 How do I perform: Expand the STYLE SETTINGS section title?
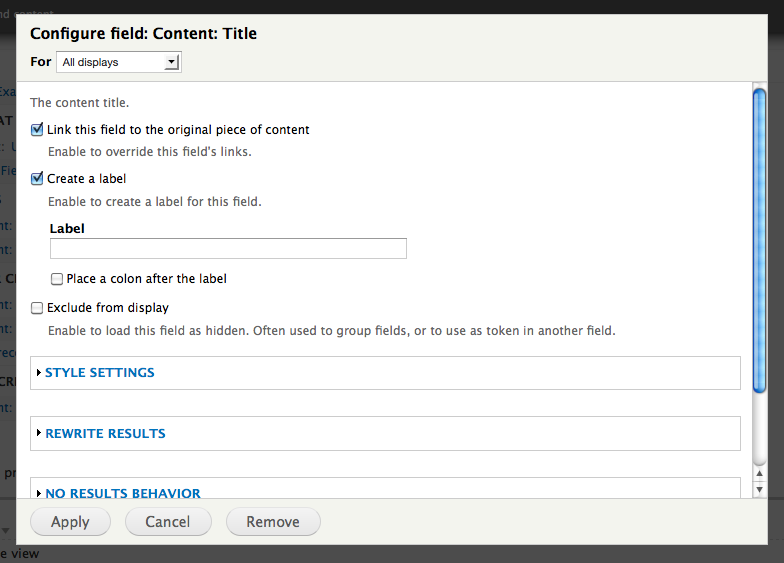tap(100, 373)
